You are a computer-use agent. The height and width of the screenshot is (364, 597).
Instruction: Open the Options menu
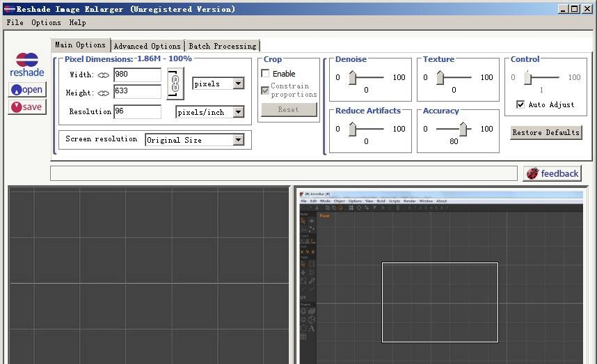pyautogui.click(x=46, y=22)
